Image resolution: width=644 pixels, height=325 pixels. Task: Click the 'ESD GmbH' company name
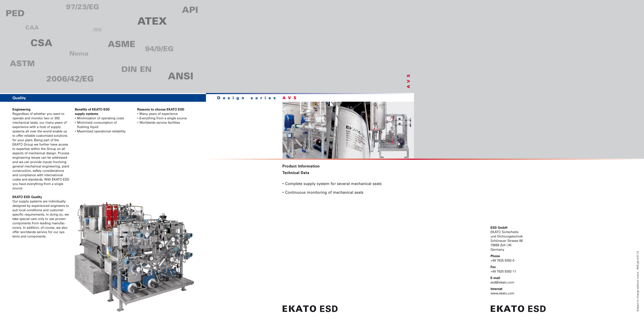click(x=499, y=228)
